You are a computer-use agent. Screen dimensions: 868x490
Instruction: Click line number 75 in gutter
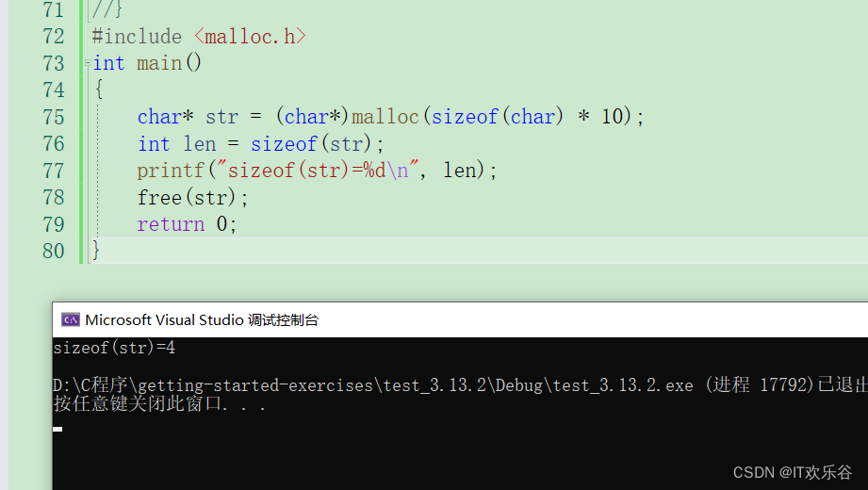[x=54, y=117]
